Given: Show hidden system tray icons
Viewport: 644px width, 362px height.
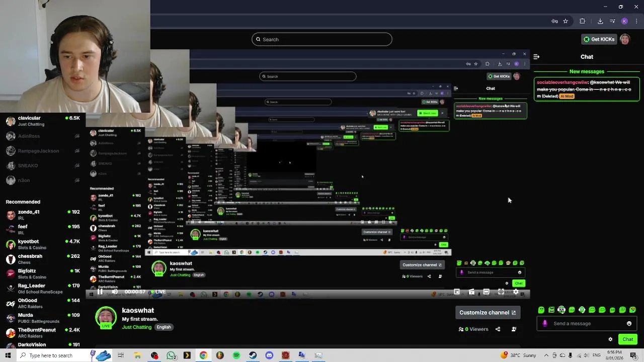Looking at the screenshot, I should pyautogui.click(x=546, y=355).
